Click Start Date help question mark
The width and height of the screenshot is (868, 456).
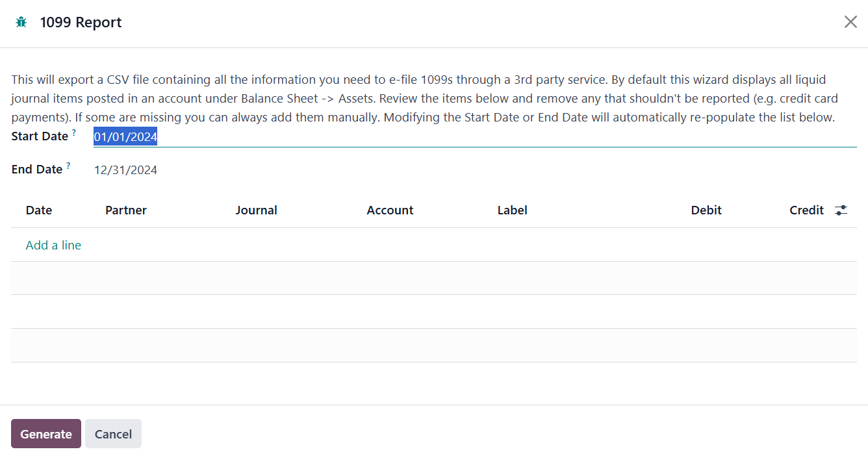pyautogui.click(x=74, y=133)
